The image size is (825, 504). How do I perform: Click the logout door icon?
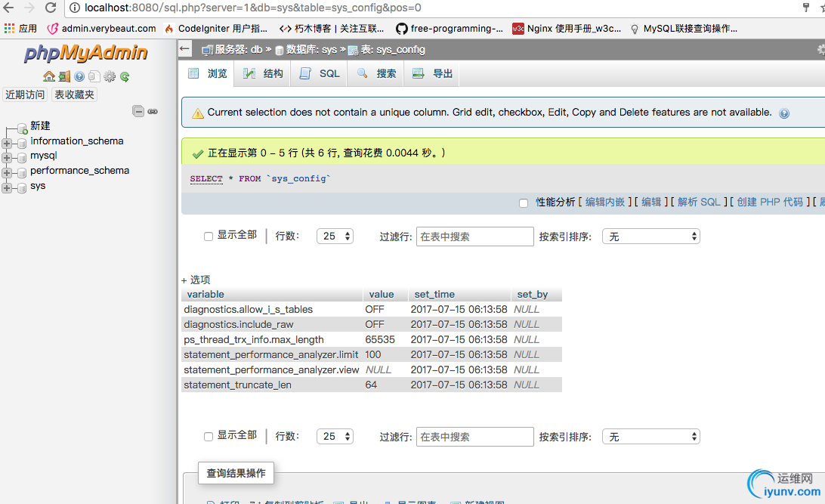coord(64,76)
